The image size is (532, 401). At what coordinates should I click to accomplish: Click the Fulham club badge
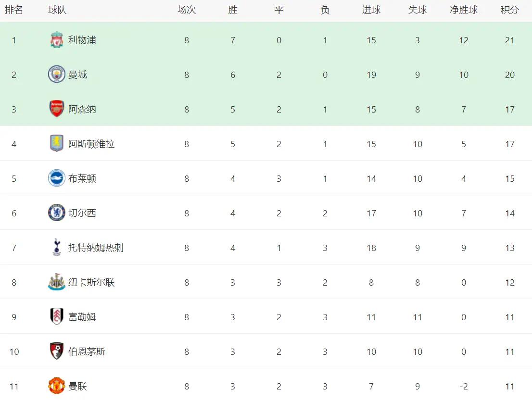coord(57,317)
